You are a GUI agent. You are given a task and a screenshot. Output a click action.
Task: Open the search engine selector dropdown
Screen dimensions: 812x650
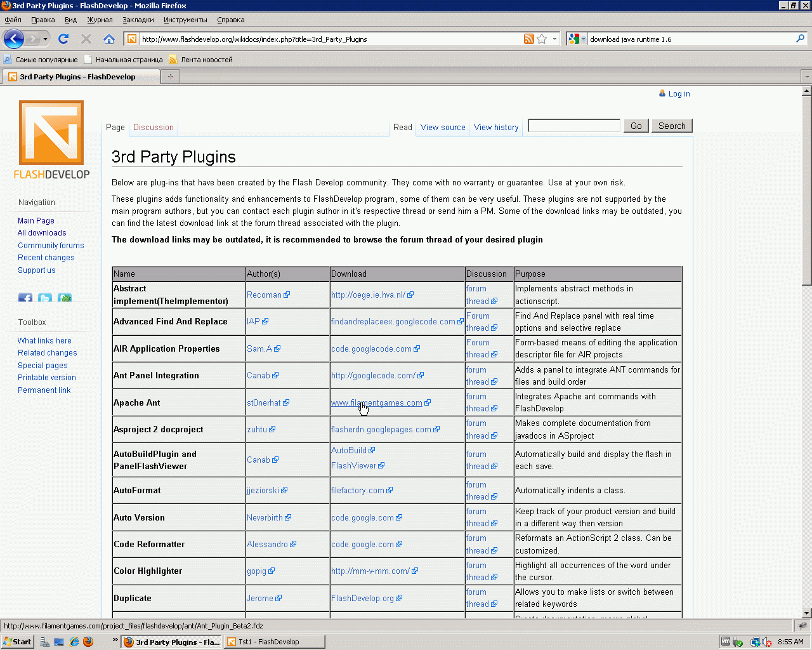coord(577,39)
